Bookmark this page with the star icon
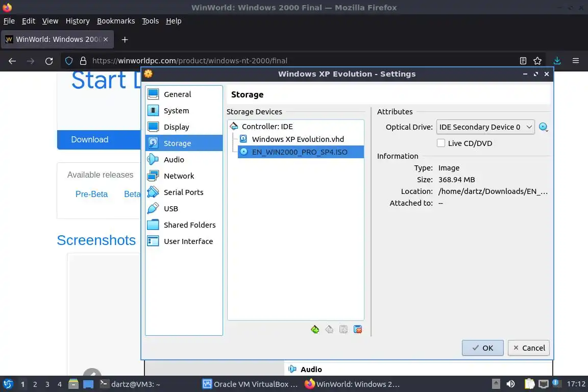This screenshot has height=392, width=588. click(537, 61)
